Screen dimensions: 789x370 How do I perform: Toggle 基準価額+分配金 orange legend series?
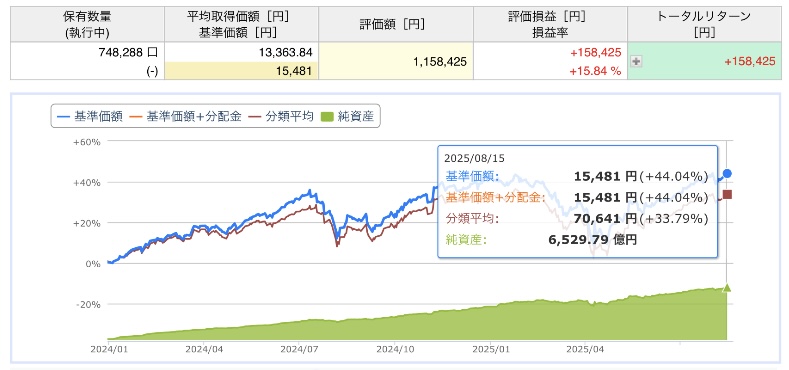pos(185,116)
